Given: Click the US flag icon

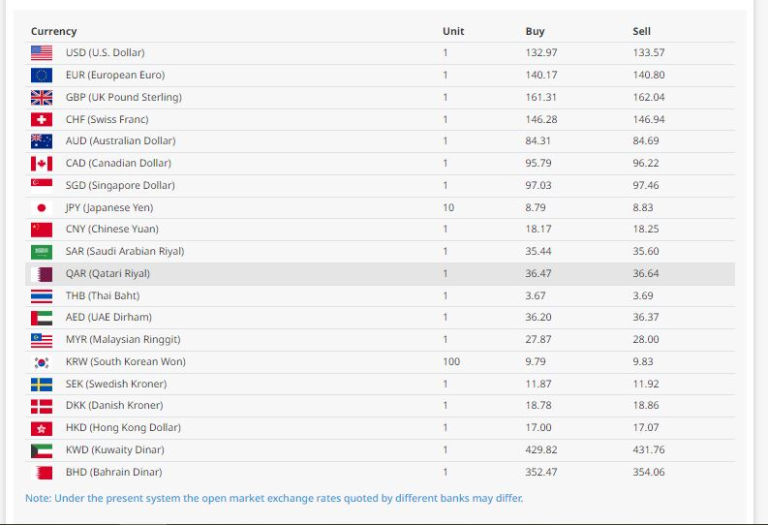Looking at the screenshot, I should [41, 53].
